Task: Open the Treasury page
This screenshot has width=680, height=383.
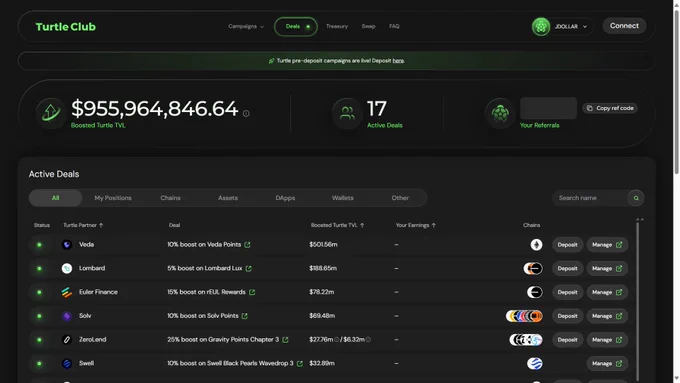Action: [337, 26]
